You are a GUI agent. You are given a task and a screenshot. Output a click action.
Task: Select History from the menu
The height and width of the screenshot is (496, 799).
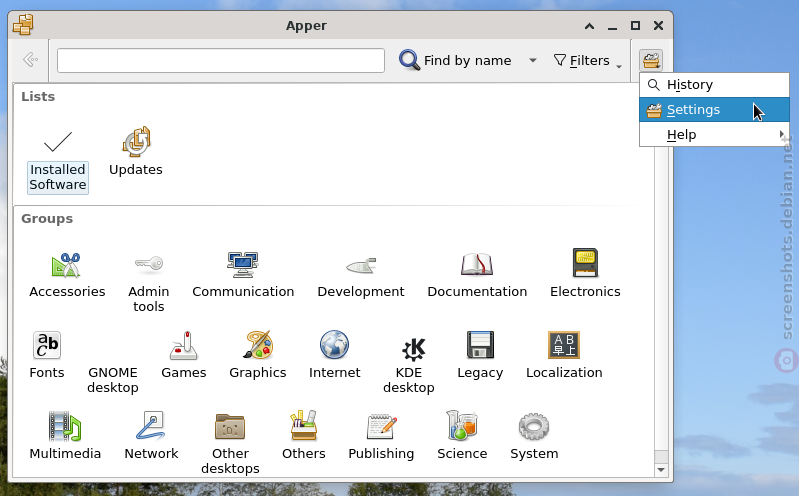714,85
